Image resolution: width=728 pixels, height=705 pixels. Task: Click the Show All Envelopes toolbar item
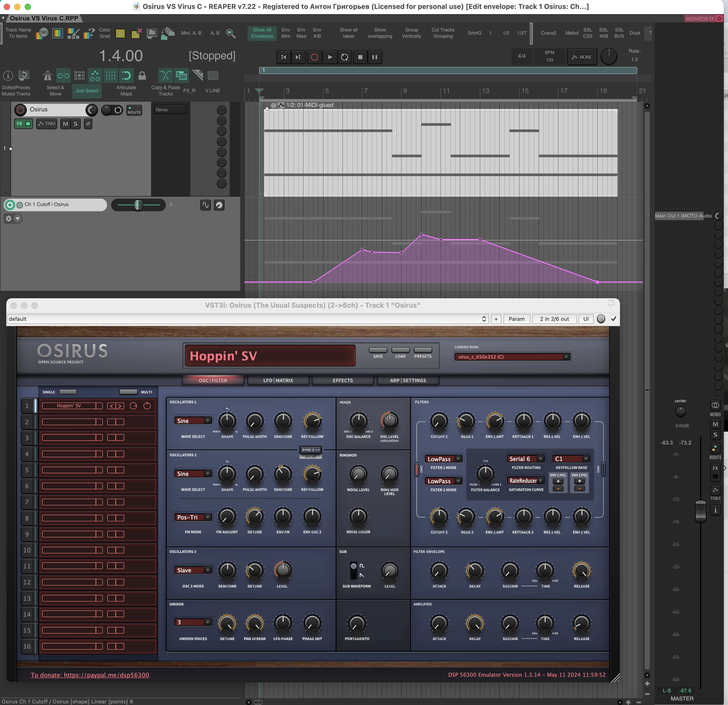(x=262, y=33)
